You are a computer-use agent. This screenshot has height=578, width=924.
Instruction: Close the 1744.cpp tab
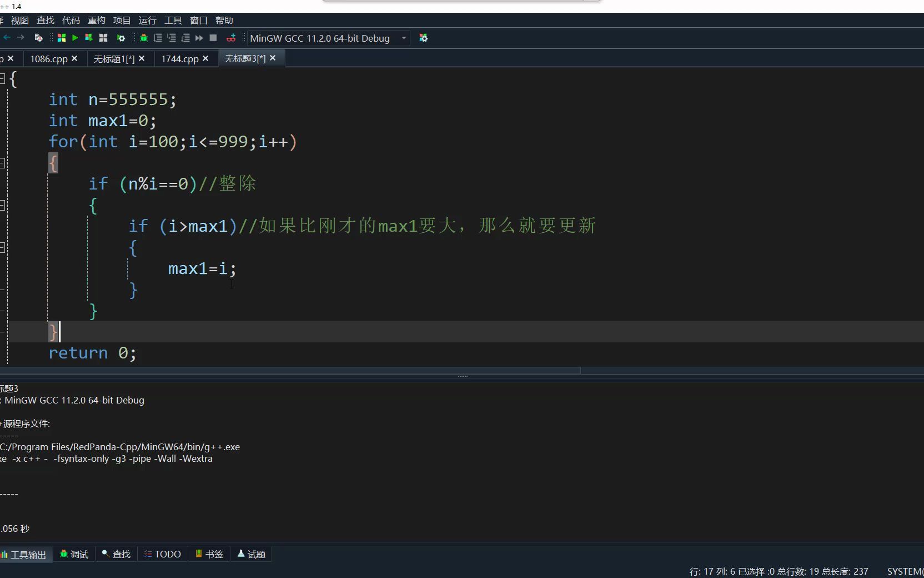(x=205, y=58)
